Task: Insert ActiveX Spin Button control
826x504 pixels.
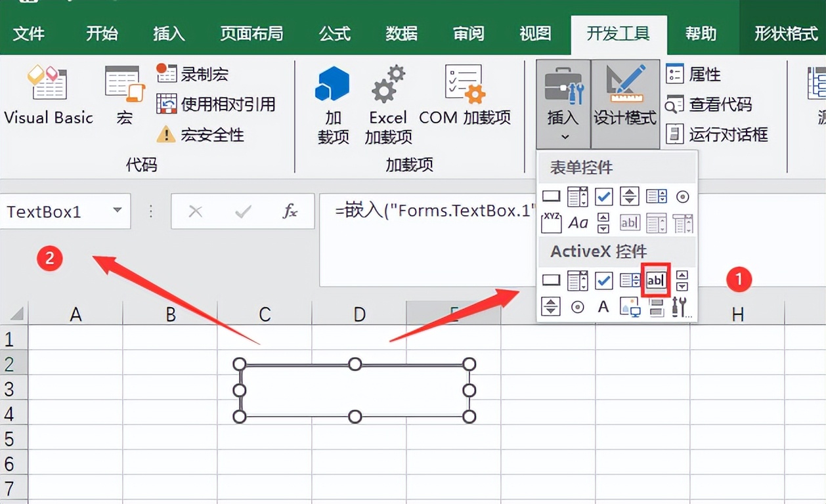Action: point(551,306)
